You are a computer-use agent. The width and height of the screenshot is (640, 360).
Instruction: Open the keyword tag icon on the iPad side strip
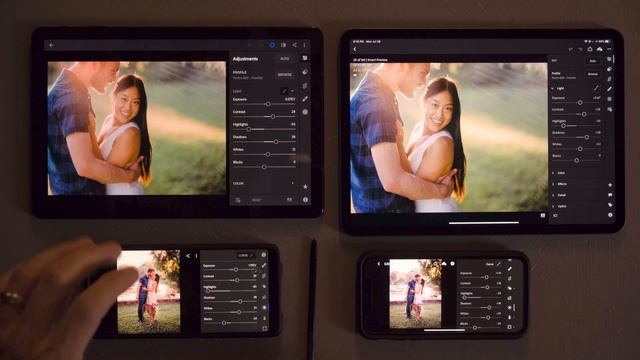tap(610, 205)
